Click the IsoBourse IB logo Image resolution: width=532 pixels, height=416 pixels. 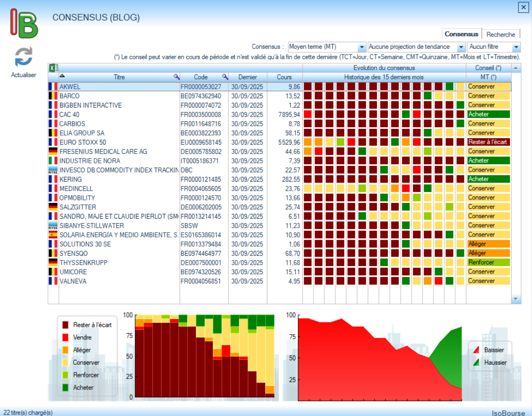[x=24, y=24]
